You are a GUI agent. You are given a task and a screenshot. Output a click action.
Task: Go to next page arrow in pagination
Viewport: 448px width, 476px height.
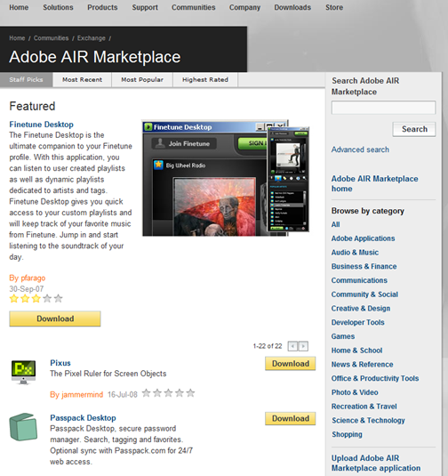pos(303,346)
